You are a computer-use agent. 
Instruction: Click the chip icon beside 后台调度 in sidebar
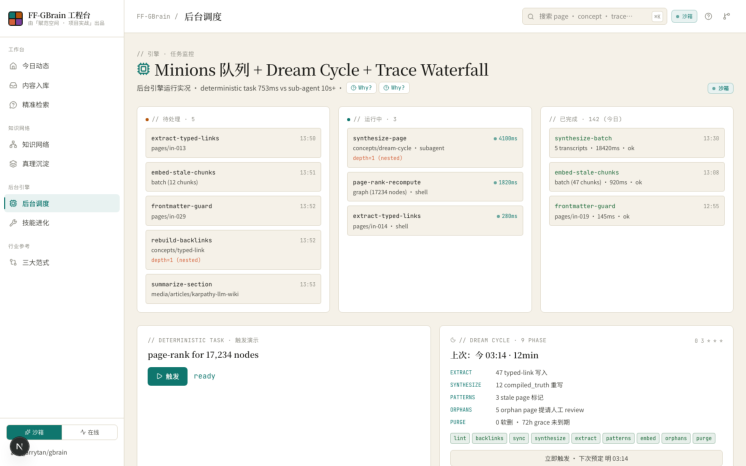coord(13,203)
